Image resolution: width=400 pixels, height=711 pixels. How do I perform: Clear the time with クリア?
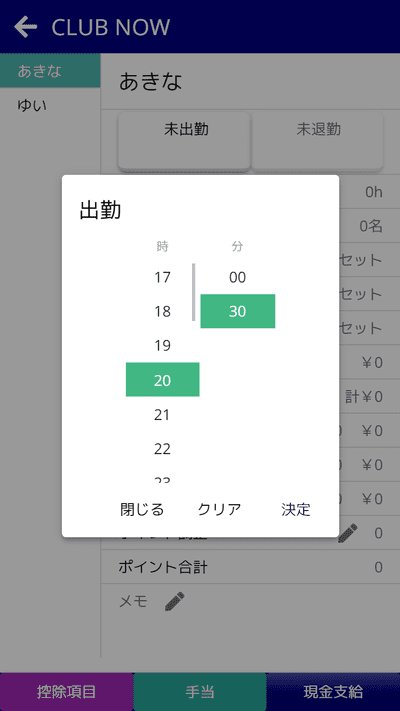[220, 510]
